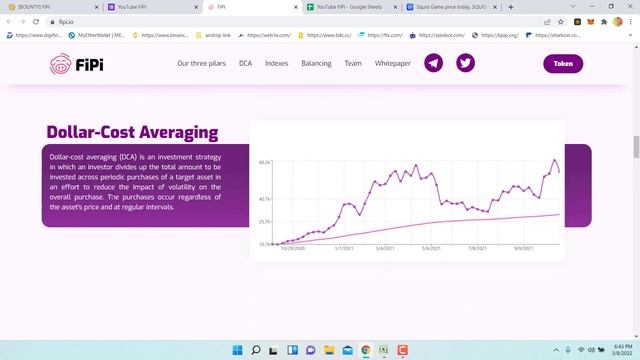Viewport: 640px width, 360px height.
Task: Open the fipip.org bookmark
Action: pyautogui.click(x=495, y=36)
